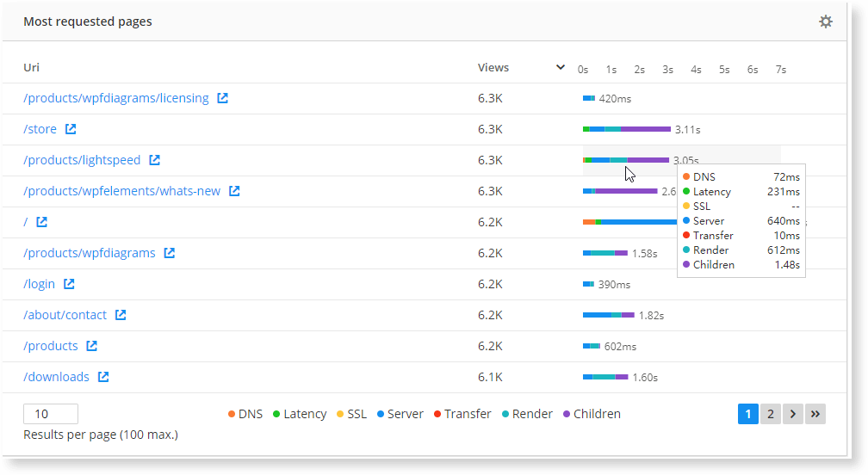
Task: Open the widget settings gear icon
Action: tap(825, 22)
